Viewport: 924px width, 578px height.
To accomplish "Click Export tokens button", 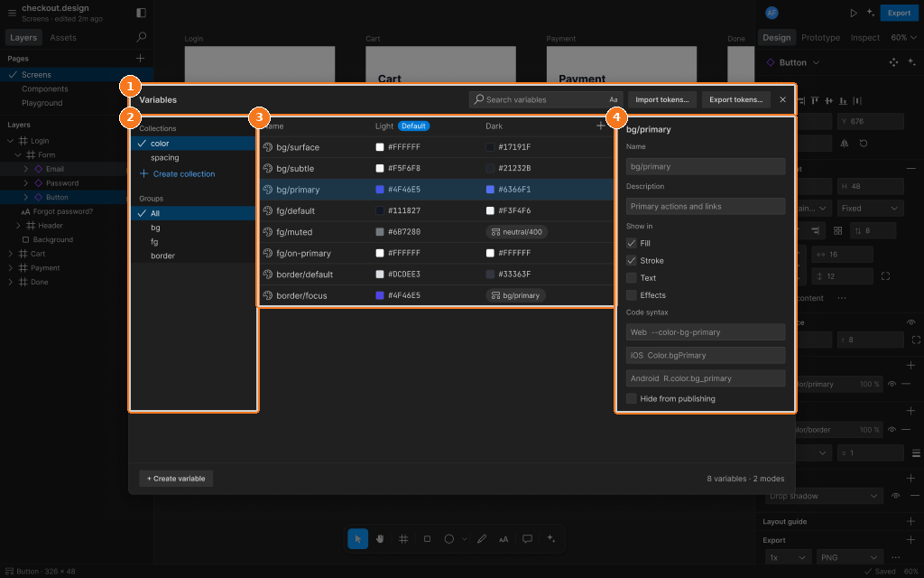I will (x=736, y=99).
